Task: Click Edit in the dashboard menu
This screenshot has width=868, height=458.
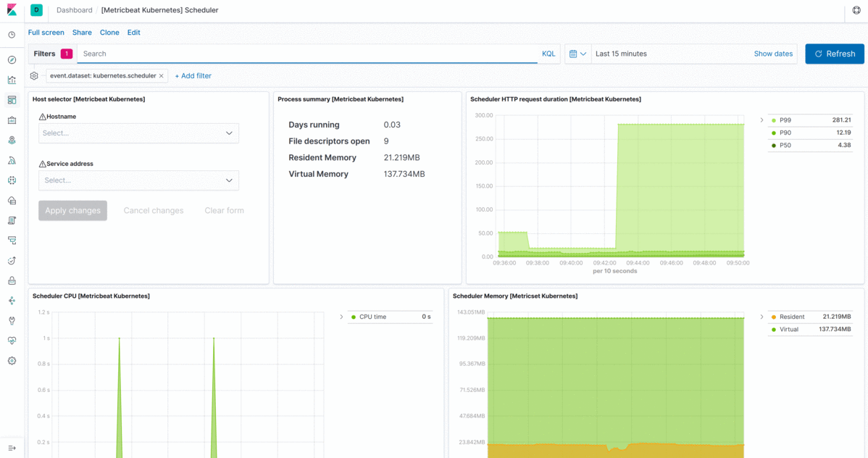Action: (133, 33)
